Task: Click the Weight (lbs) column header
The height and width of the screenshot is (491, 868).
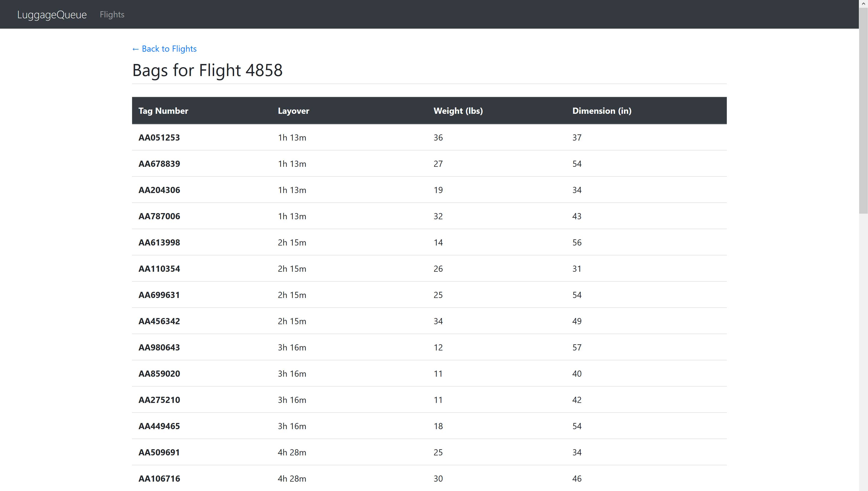Action: (x=458, y=111)
